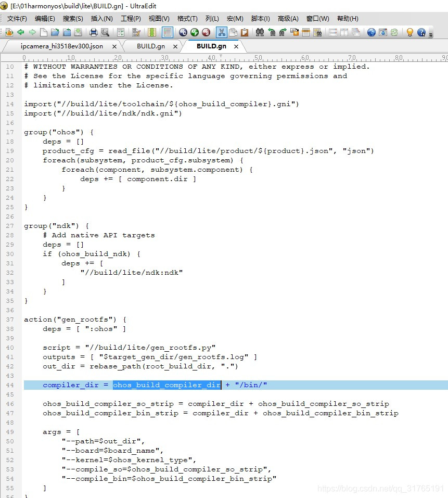Open the 视图(V) menu
Image resolution: width=448 pixels, height=498 pixels.
pyautogui.click(x=159, y=19)
